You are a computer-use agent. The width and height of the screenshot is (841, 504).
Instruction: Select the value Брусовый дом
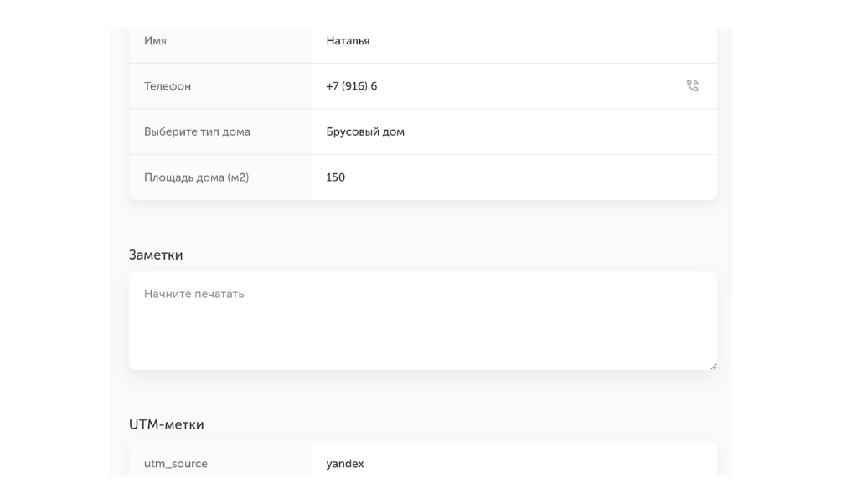pos(365,132)
